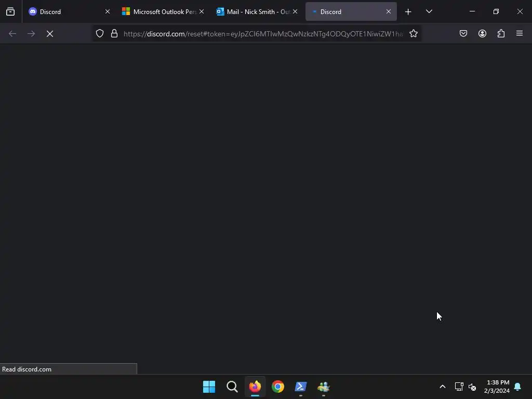
Task: Close the active Discord reset tab
Action: click(x=389, y=11)
